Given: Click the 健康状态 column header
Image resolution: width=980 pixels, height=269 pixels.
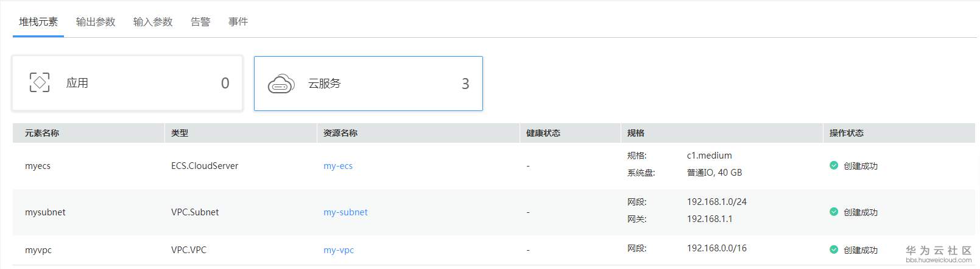Looking at the screenshot, I should click(543, 133).
